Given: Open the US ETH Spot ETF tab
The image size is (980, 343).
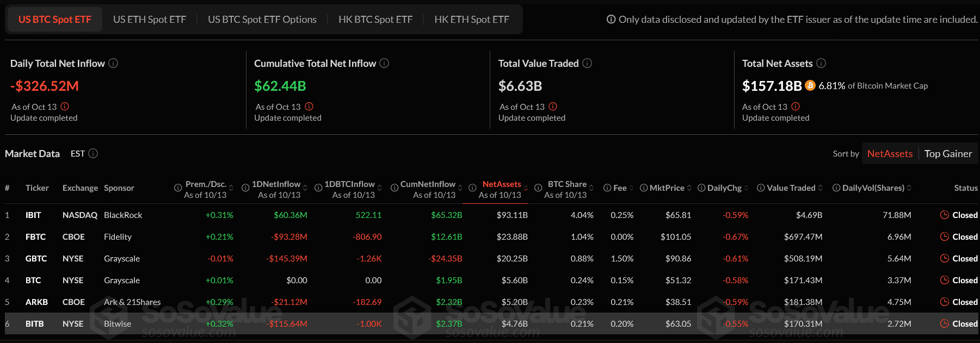Looking at the screenshot, I should point(150,20).
